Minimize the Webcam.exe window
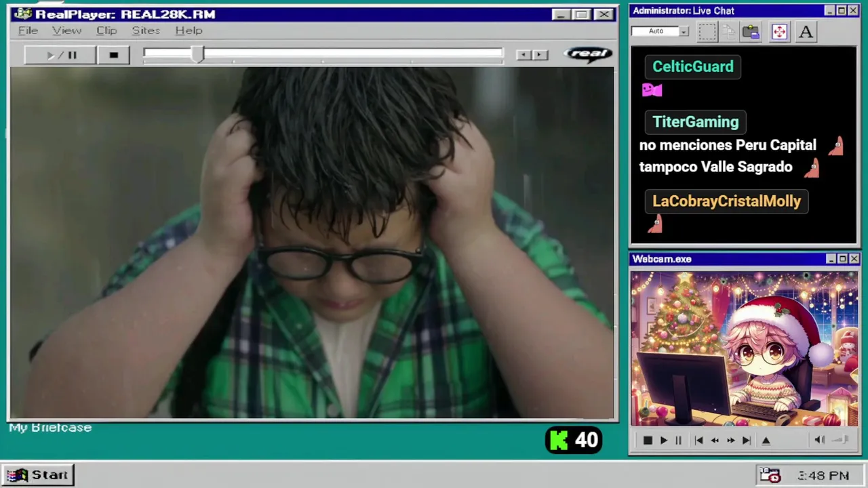This screenshot has width=868, height=488. click(831, 259)
